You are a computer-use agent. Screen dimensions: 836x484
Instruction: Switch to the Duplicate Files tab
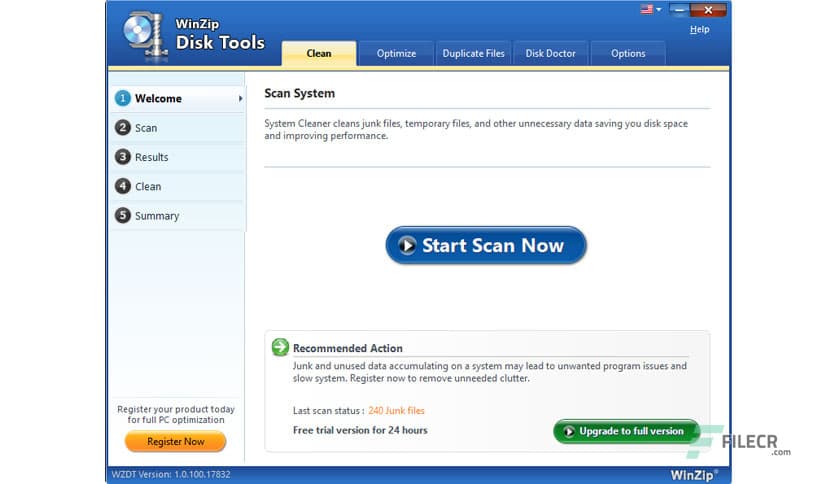click(473, 53)
